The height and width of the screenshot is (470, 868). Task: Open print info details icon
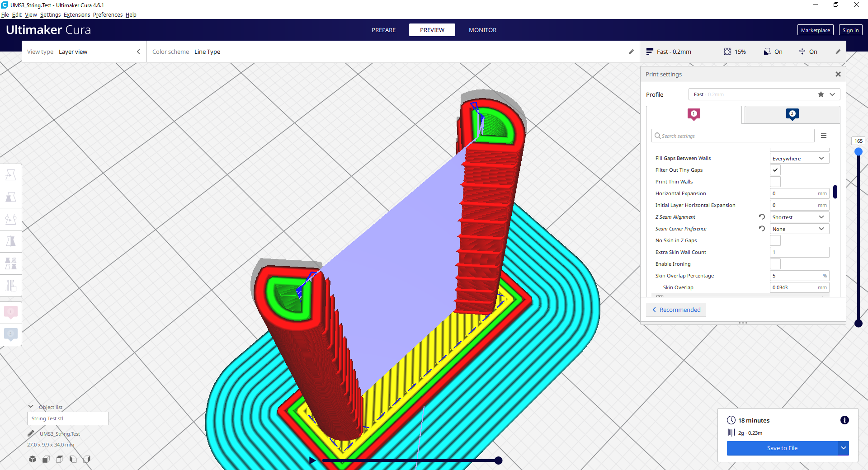click(844, 420)
